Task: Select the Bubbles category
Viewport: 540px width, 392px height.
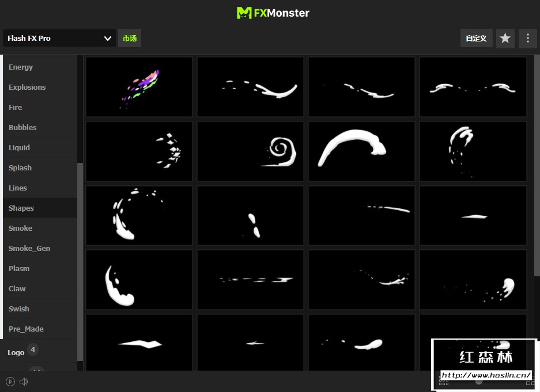Action: pyautogui.click(x=40, y=128)
